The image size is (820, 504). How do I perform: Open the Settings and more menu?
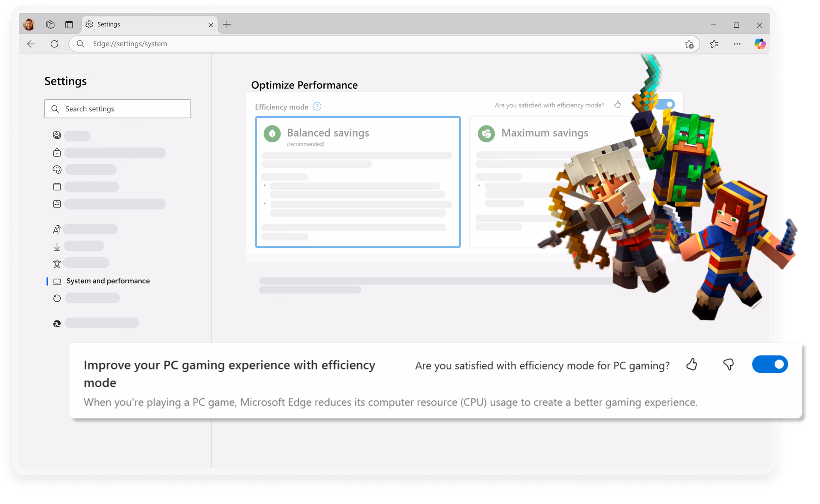point(737,44)
